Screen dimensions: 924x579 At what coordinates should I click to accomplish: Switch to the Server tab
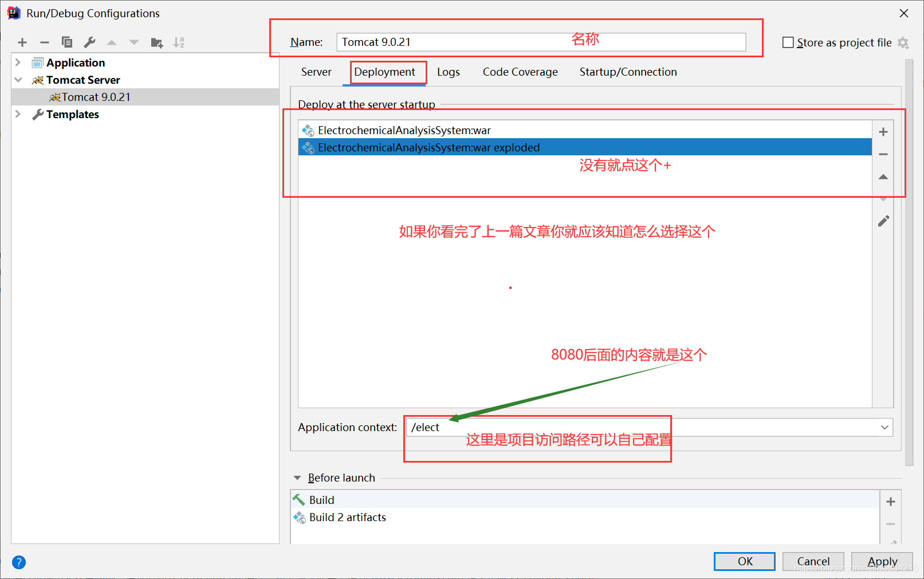coord(316,72)
